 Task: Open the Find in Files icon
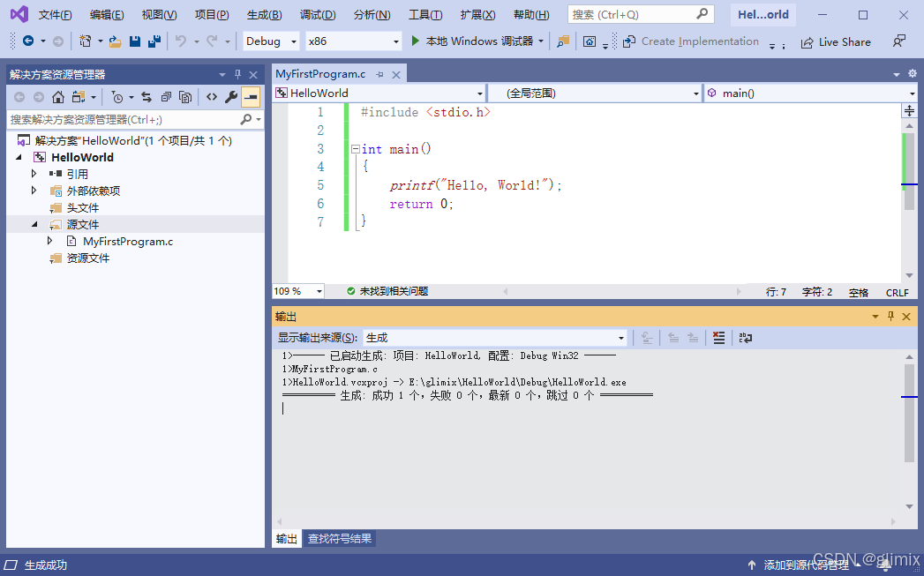coord(563,41)
